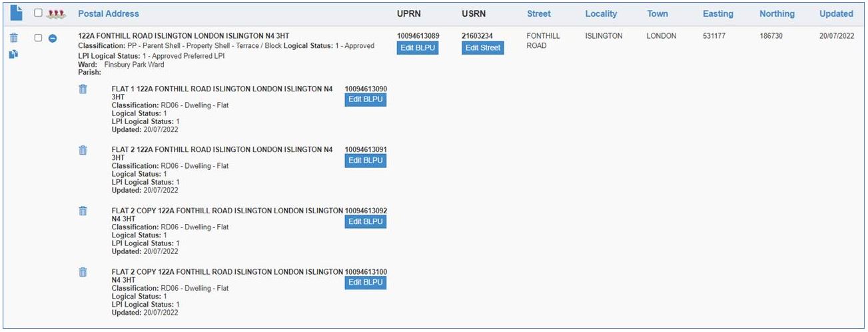Click the ISLINGTON locality cell
868x332 pixels.
604,36
